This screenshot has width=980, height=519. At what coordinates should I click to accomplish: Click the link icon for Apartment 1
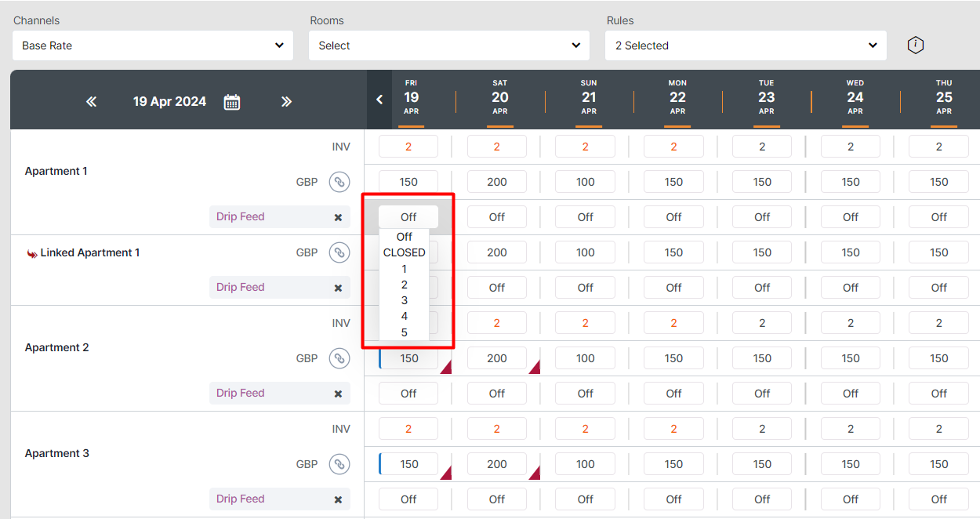[339, 182]
